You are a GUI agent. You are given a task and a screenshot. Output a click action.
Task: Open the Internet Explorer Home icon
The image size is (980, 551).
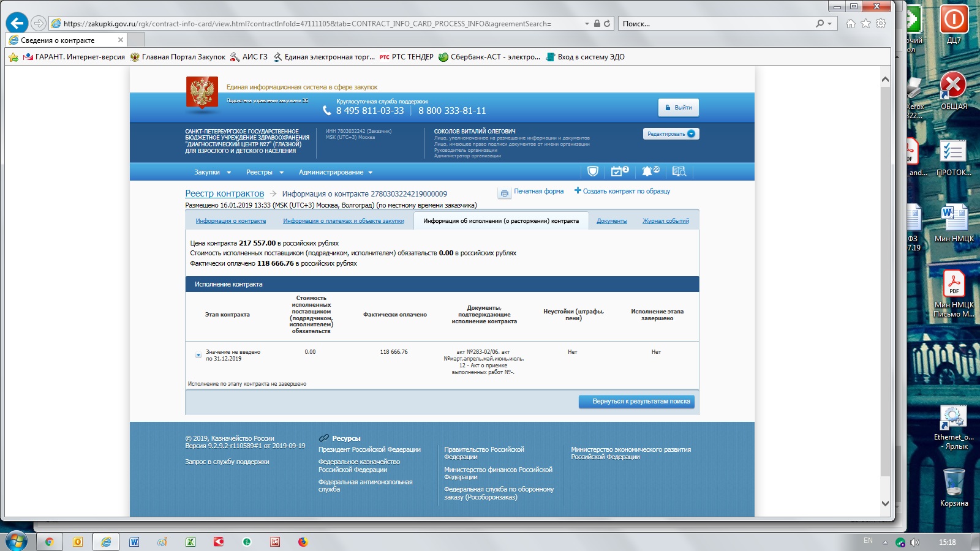[851, 24]
